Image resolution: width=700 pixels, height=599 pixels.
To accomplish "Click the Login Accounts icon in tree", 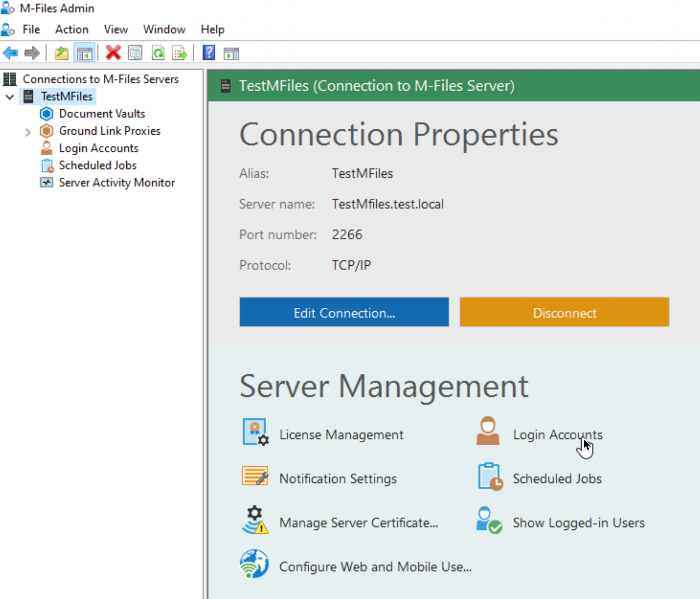I will pyautogui.click(x=46, y=148).
